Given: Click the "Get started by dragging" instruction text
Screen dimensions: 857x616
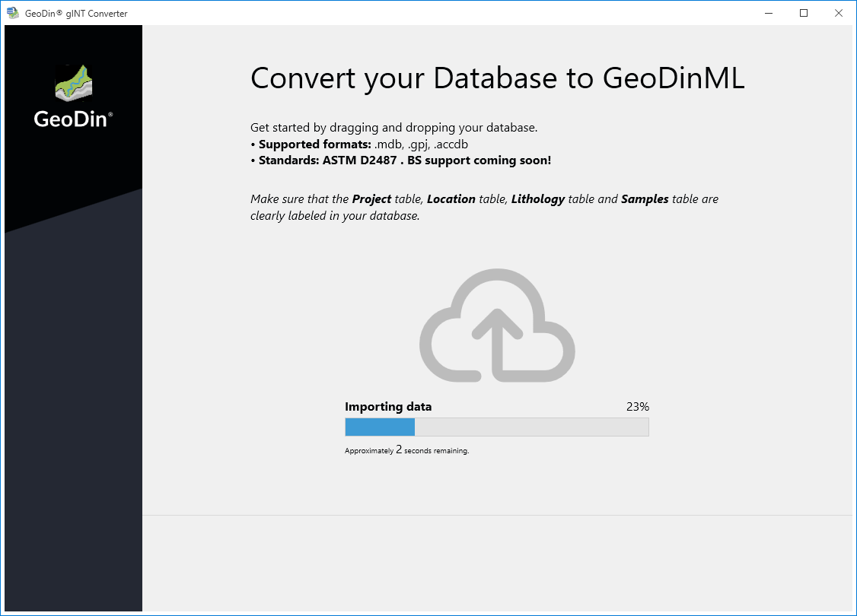Looking at the screenshot, I should tap(393, 128).
